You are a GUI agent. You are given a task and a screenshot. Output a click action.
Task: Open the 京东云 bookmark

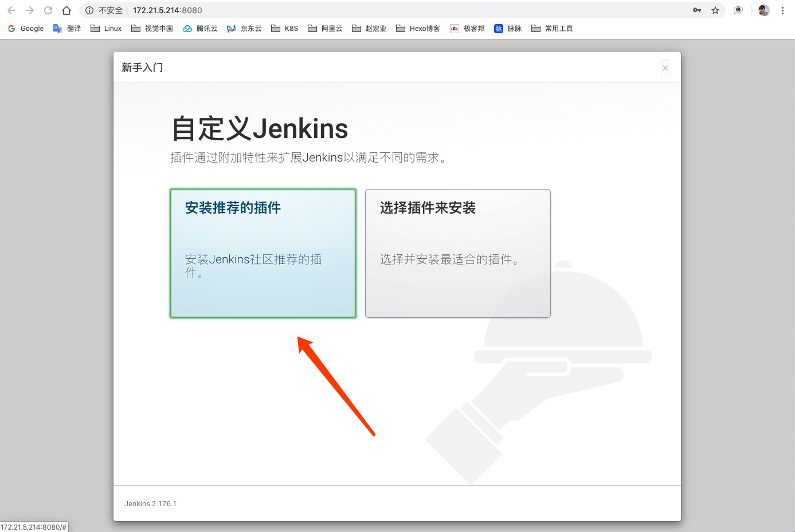pyautogui.click(x=244, y=29)
